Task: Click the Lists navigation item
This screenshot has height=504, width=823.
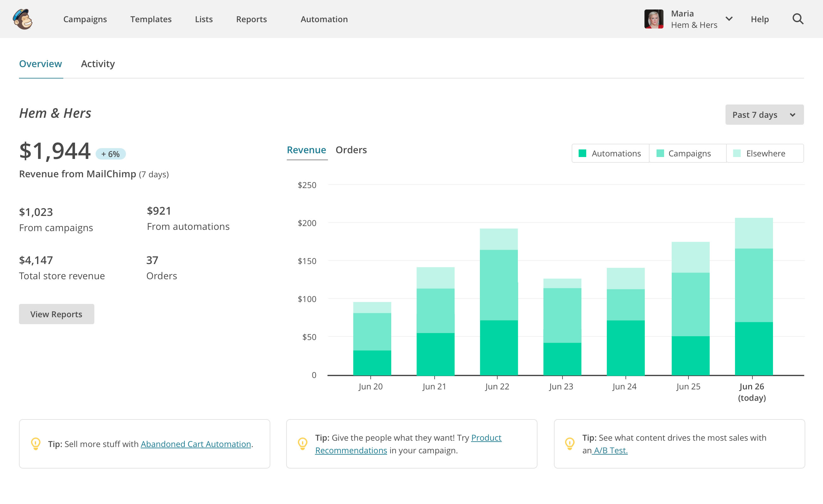Action: tap(204, 19)
